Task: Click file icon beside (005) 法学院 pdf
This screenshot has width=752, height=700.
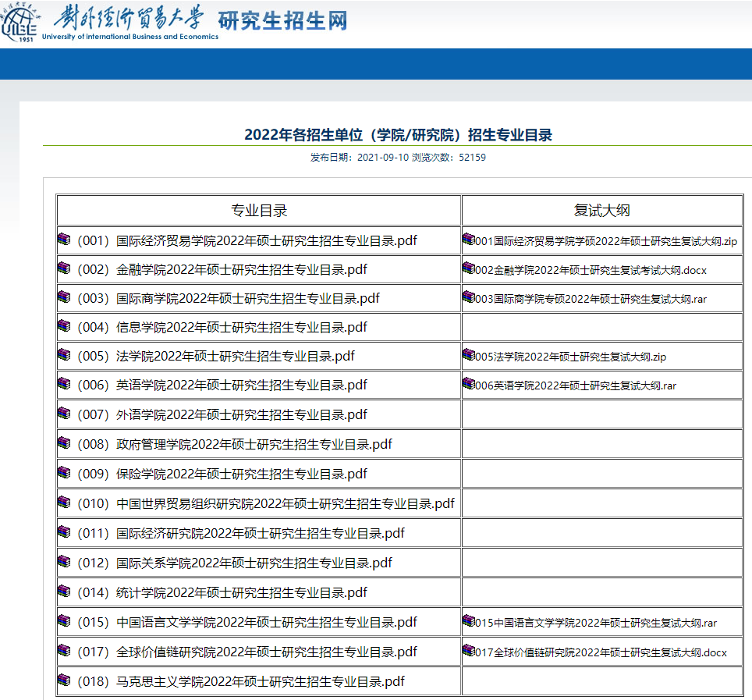Action: pos(64,354)
